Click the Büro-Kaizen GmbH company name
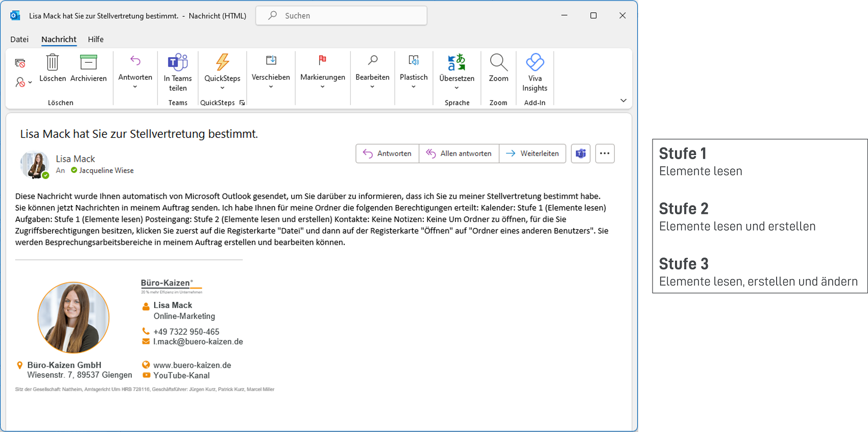Viewport: 868px width, 432px height. [x=64, y=365]
